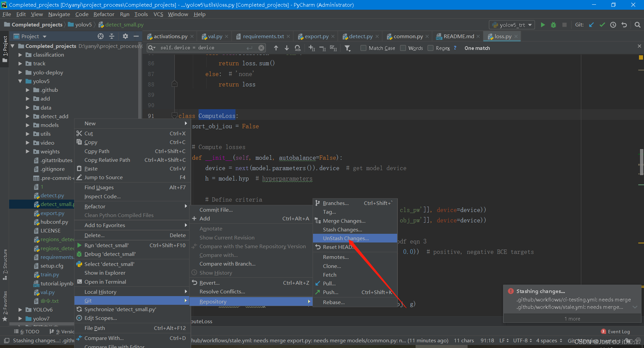Open Search Everywhere magnifier icon
The height and width of the screenshot is (348, 644).
pos(638,25)
